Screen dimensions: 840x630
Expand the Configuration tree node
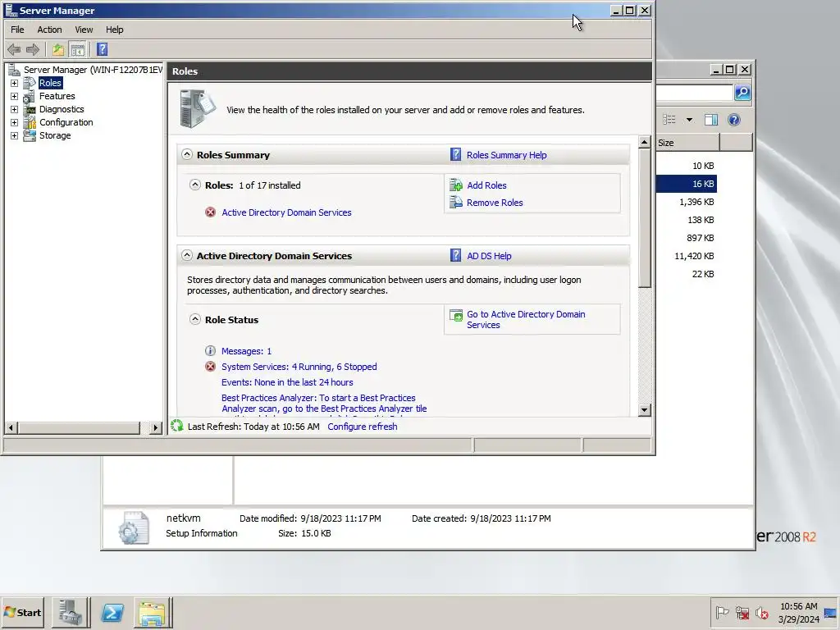click(x=15, y=123)
